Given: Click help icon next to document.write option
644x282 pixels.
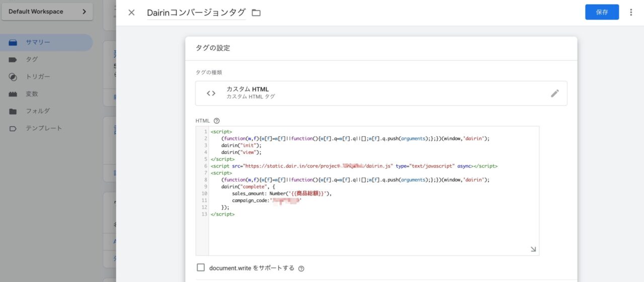Looking at the screenshot, I should 301,268.
